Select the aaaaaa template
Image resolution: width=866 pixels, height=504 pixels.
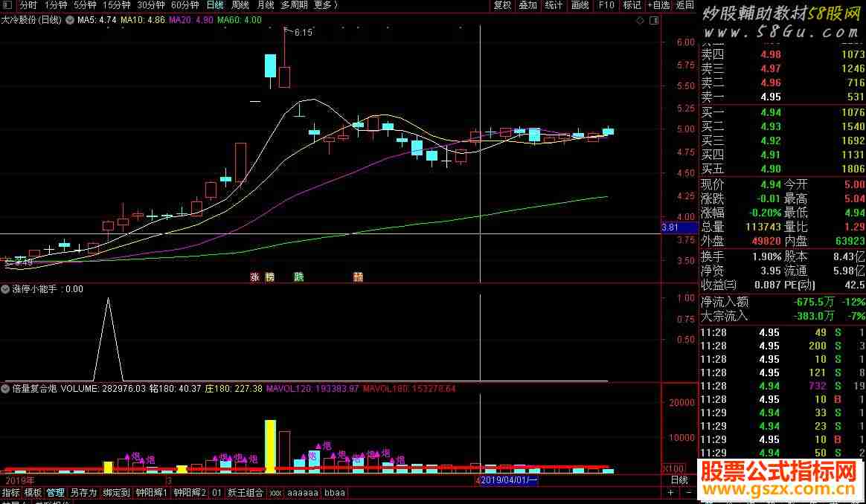tap(303, 492)
